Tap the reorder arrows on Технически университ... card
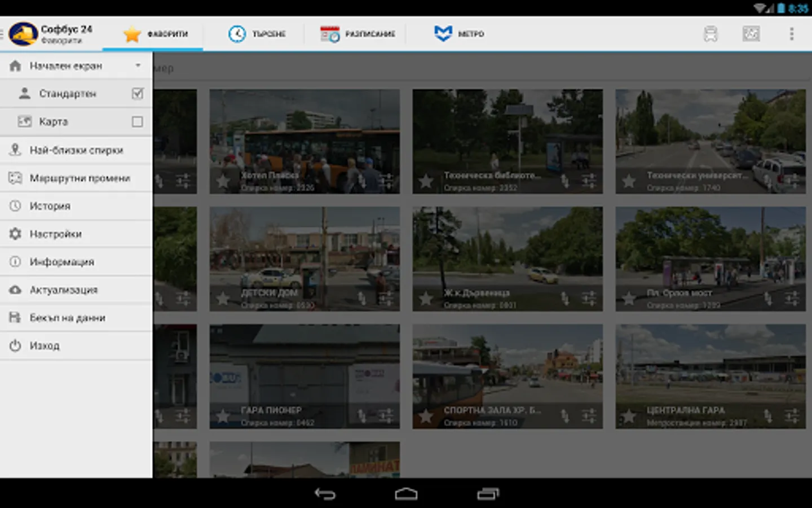The height and width of the screenshot is (508, 812). tap(768, 181)
